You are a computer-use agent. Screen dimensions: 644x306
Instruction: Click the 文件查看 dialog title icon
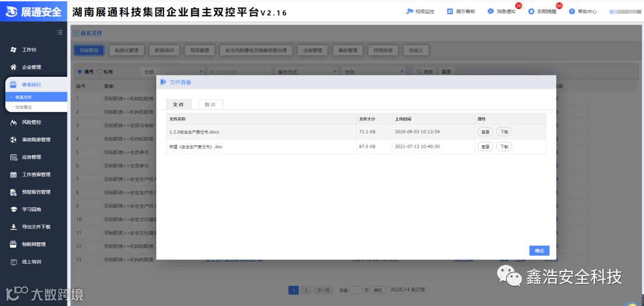pyautogui.click(x=163, y=82)
